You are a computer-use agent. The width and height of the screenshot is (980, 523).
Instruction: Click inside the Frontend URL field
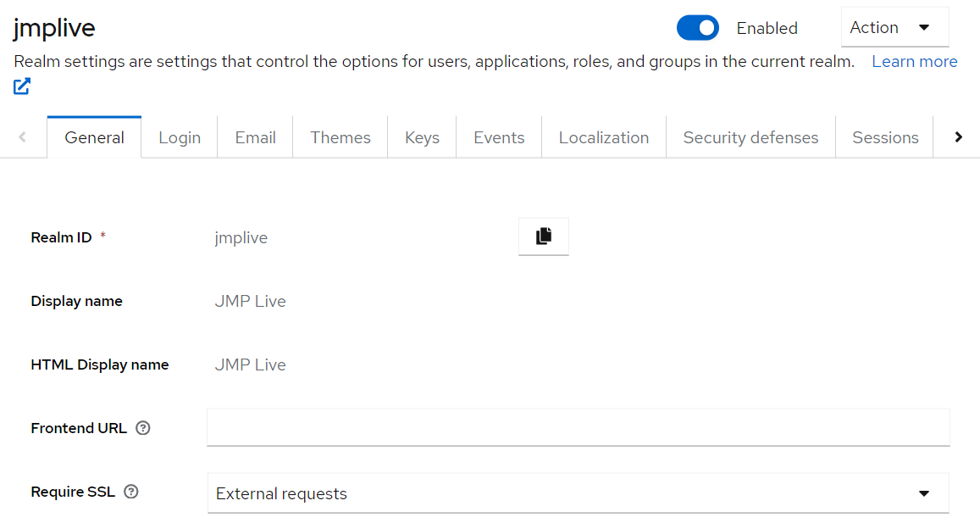click(x=578, y=427)
